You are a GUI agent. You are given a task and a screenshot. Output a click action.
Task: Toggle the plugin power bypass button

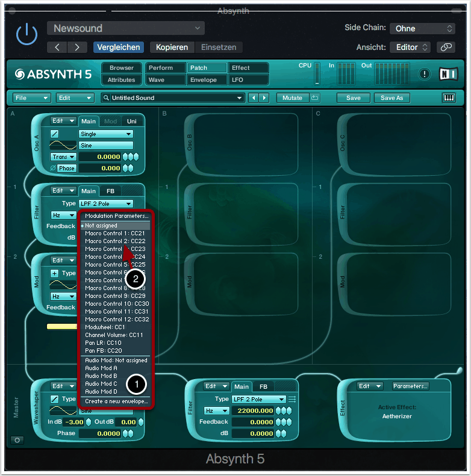pyautogui.click(x=26, y=36)
